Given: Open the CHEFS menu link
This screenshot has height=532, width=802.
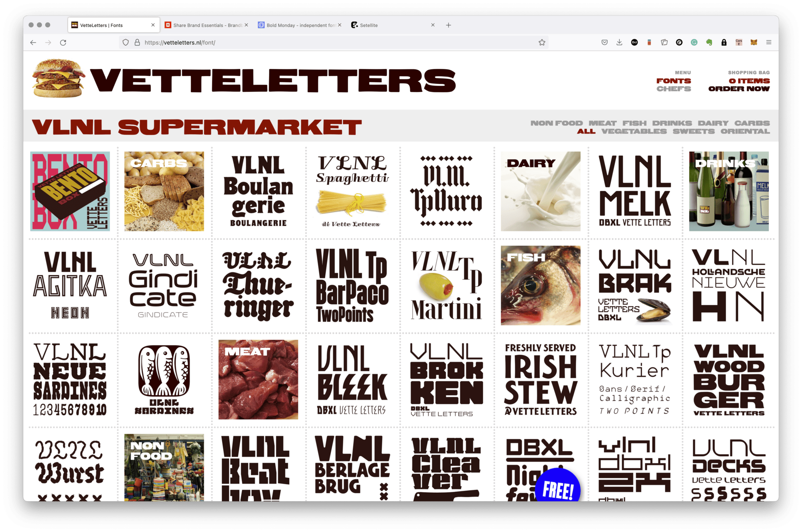Looking at the screenshot, I should tap(674, 89).
